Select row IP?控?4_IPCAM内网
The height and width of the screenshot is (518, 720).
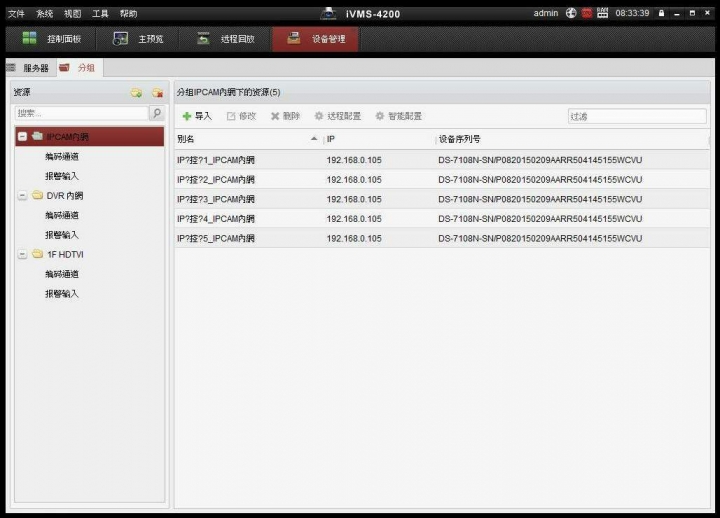pyautogui.click(x=442, y=219)
